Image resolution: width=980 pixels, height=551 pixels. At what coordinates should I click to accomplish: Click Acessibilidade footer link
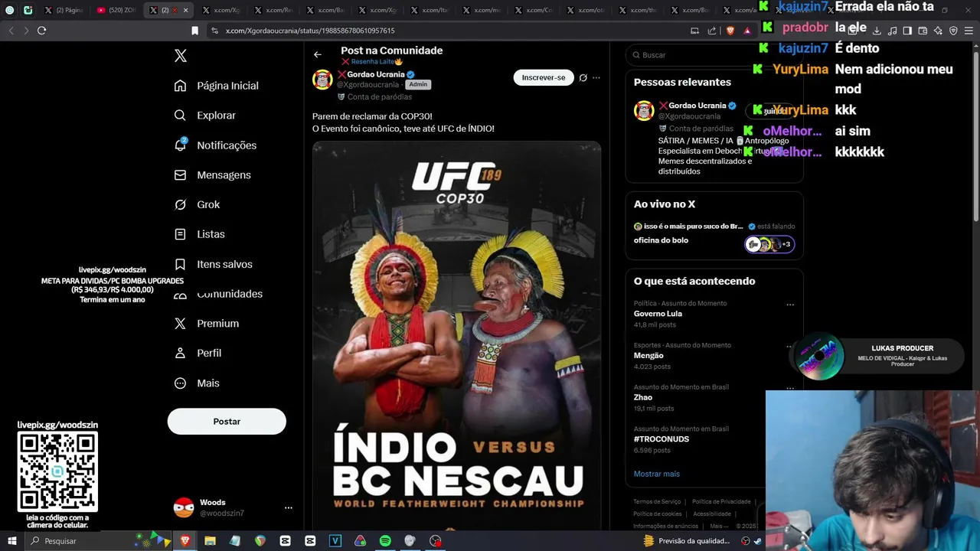tap(712, 514)
